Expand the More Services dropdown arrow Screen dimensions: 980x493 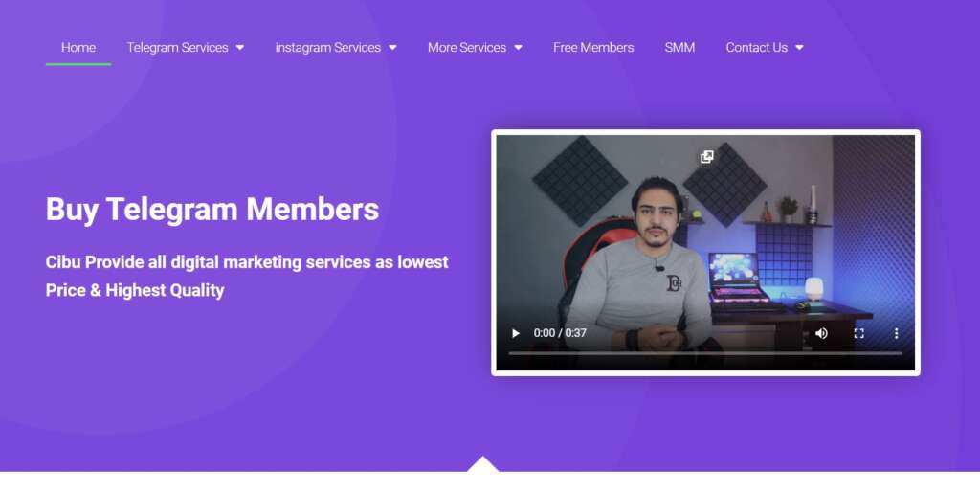point(518,48)
